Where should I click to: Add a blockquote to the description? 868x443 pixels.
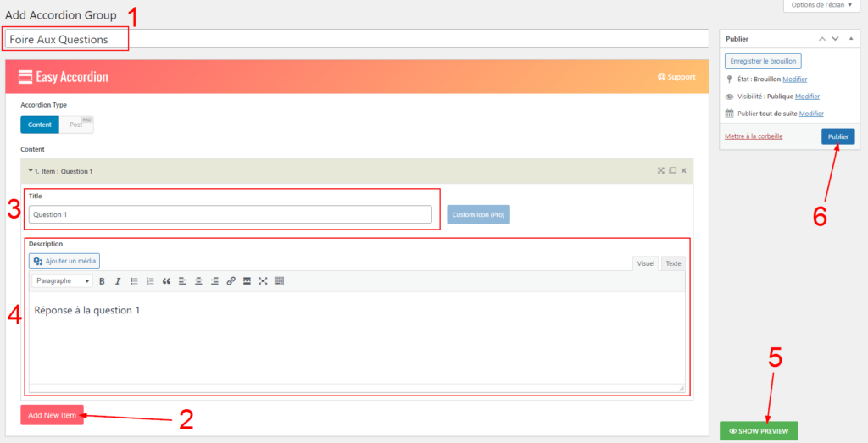coord(166,281)
